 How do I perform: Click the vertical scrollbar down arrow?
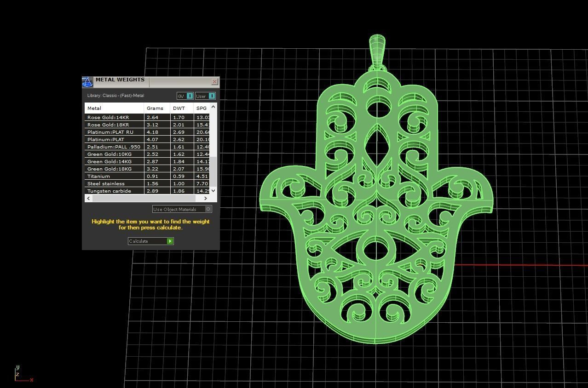(213, 190)
